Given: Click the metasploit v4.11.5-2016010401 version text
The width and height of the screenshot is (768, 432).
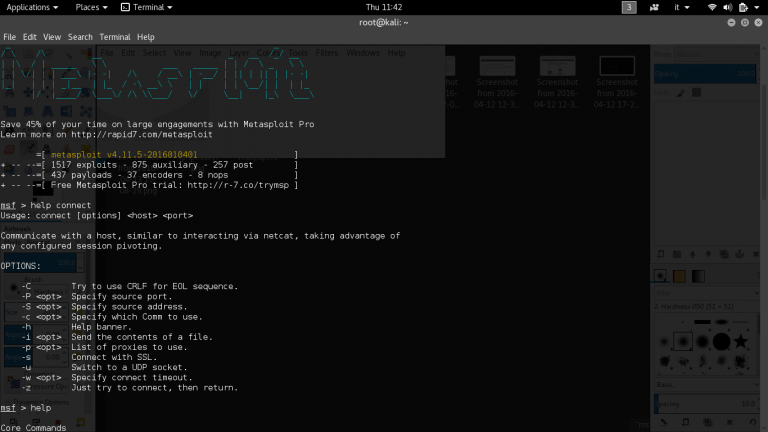Looking at the screenshot, I should pyautogui.click(x=124, y=155).
